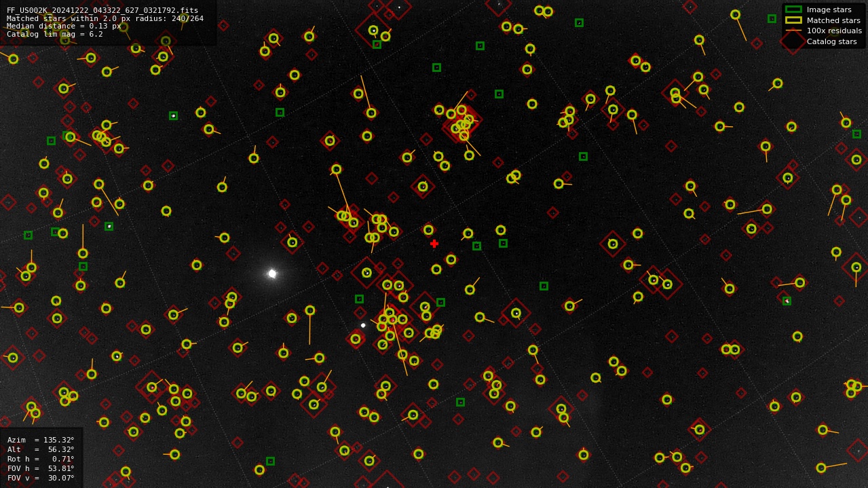Click the yellow Matched stars legend swatch
This screenshot has width=868, height=488.
pyautogui.click(x=793, y=20)
